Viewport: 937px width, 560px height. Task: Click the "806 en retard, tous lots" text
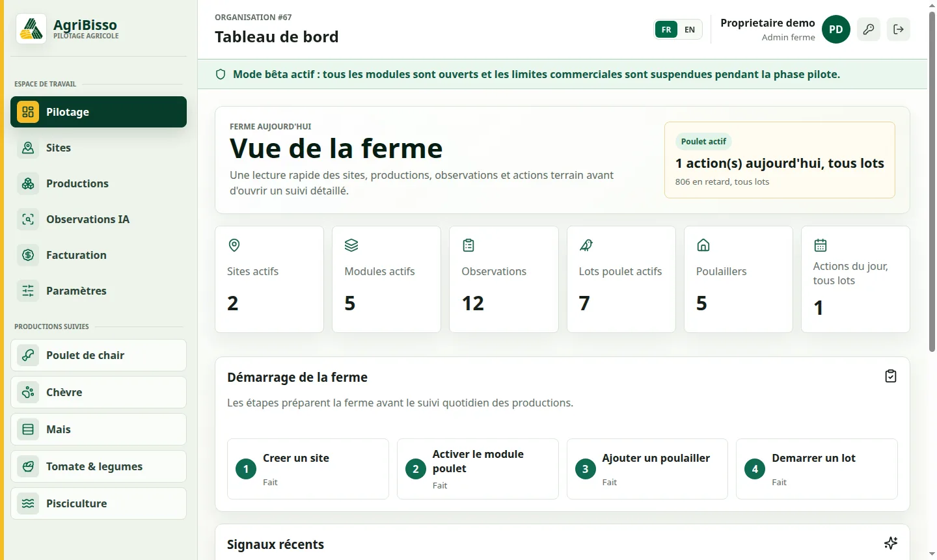tap(722, 181)
